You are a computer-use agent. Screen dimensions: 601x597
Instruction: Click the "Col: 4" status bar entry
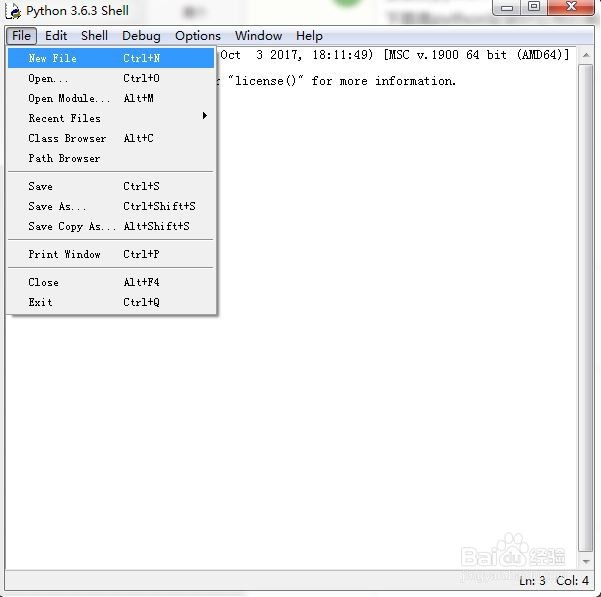click(572, 581)
